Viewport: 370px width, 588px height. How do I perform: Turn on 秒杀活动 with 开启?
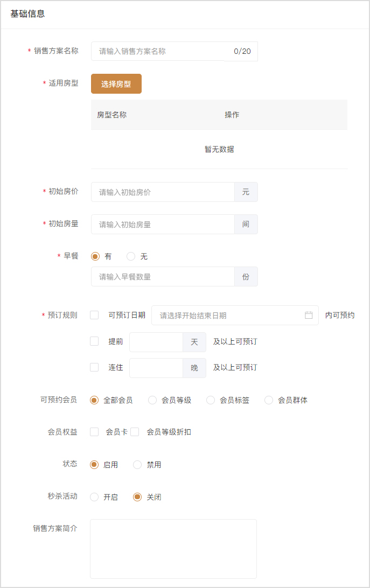[x=94, y=497]
